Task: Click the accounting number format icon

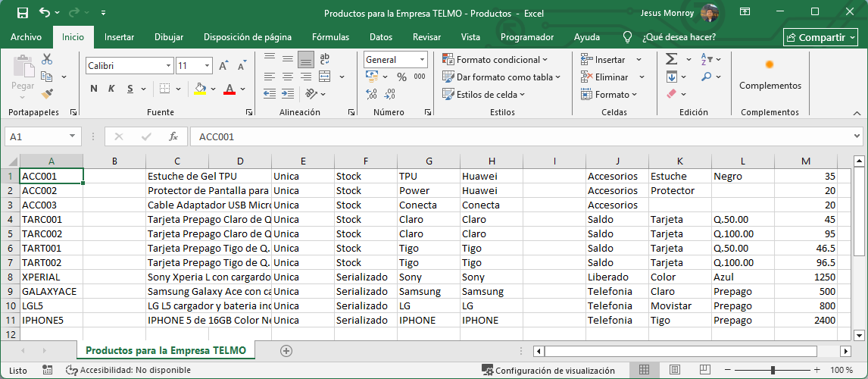Action: coord(372,77)
